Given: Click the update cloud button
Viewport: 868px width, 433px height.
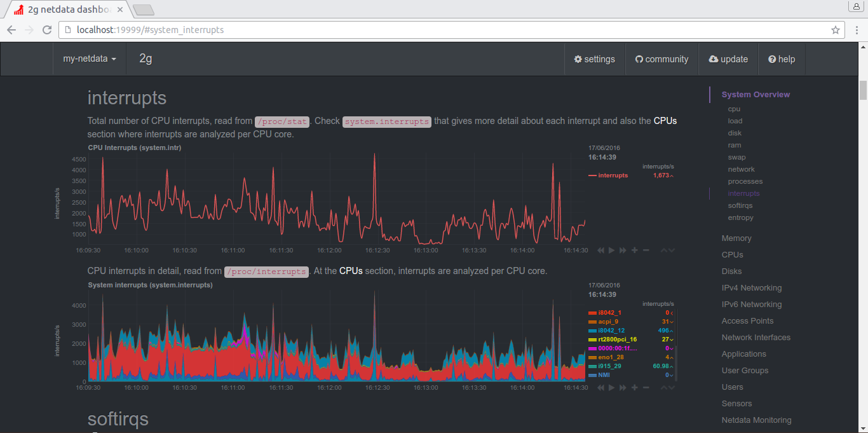Looking at the screenshot, I should point(728,59).
